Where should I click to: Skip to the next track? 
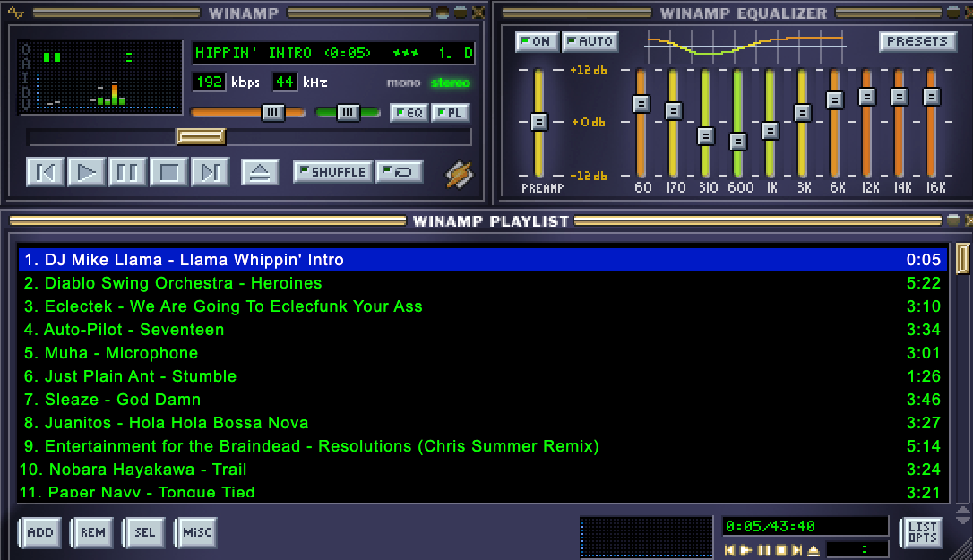coord(210,172)
